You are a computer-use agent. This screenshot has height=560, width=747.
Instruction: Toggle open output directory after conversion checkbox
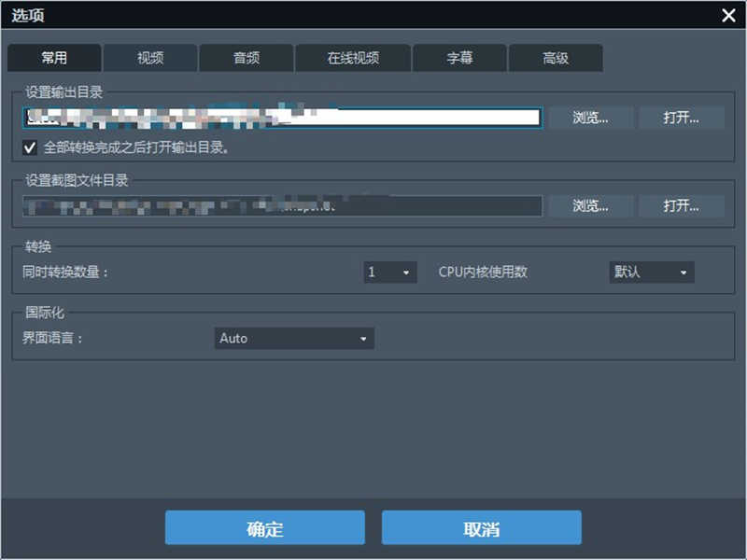30,147
